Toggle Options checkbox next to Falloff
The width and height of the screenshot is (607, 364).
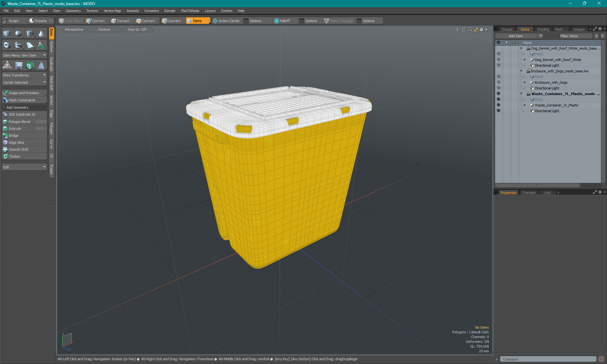(302, 21)
